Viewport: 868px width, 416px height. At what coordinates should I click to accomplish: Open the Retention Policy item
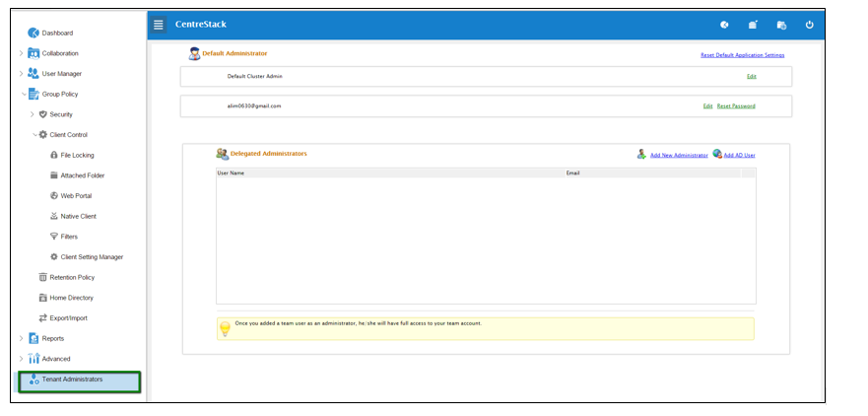[x=67, y=278]
